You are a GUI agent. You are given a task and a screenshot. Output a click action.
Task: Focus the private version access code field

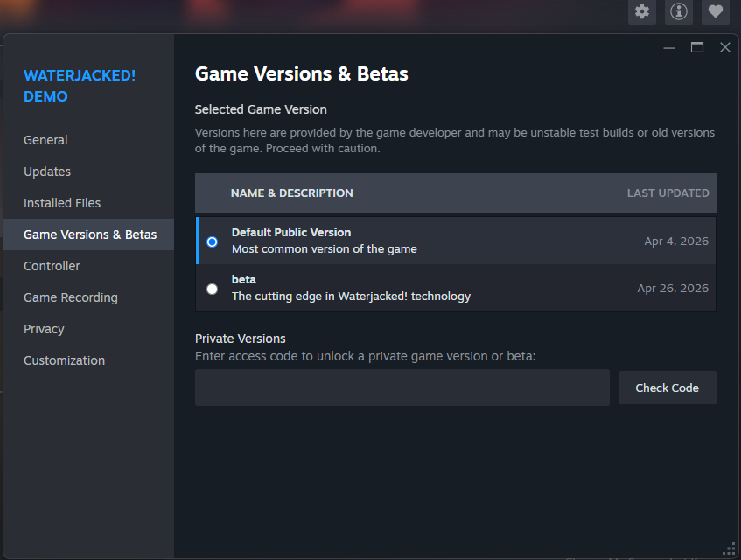pos(402,388)
